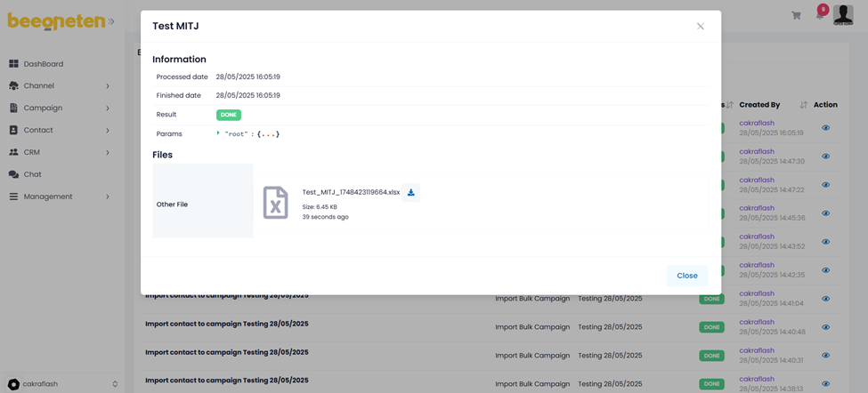This screenshot has width=868, height=393.
Task: Expand the CRM menu chevron
Action: coord(108,153)
